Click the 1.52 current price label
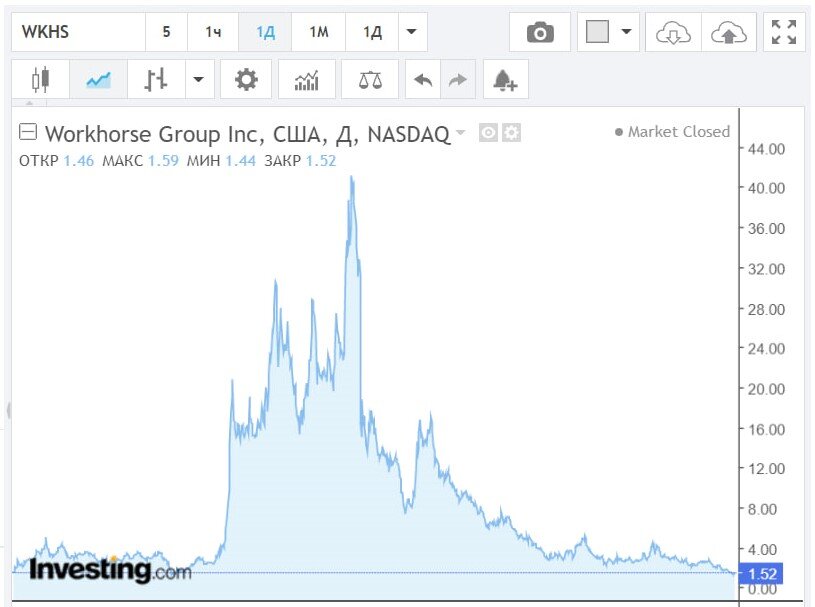This screenshot has height=607, width=815. coord(761,574)
